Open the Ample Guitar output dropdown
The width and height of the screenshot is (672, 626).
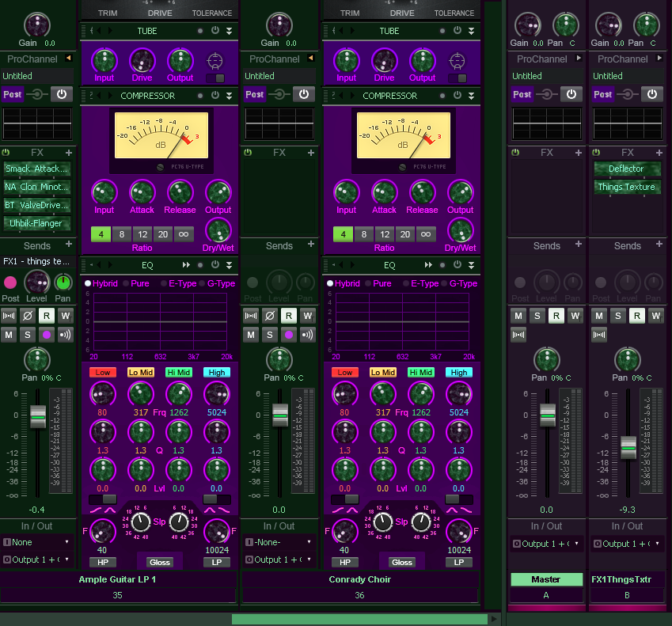tap(36, 560)
